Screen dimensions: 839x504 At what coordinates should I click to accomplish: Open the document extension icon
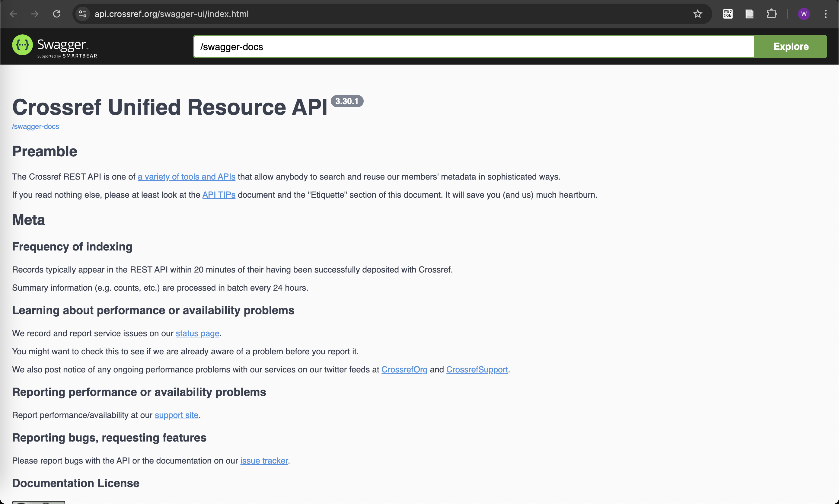[749, 14]
